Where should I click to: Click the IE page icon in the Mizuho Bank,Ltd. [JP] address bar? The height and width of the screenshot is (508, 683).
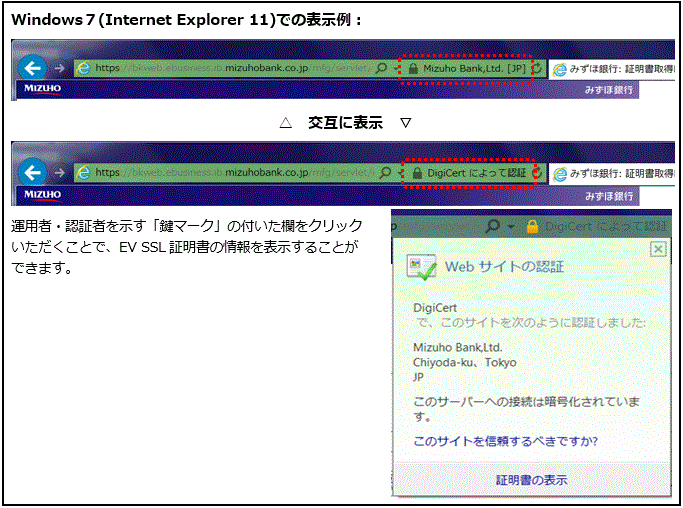coord(83,68)
